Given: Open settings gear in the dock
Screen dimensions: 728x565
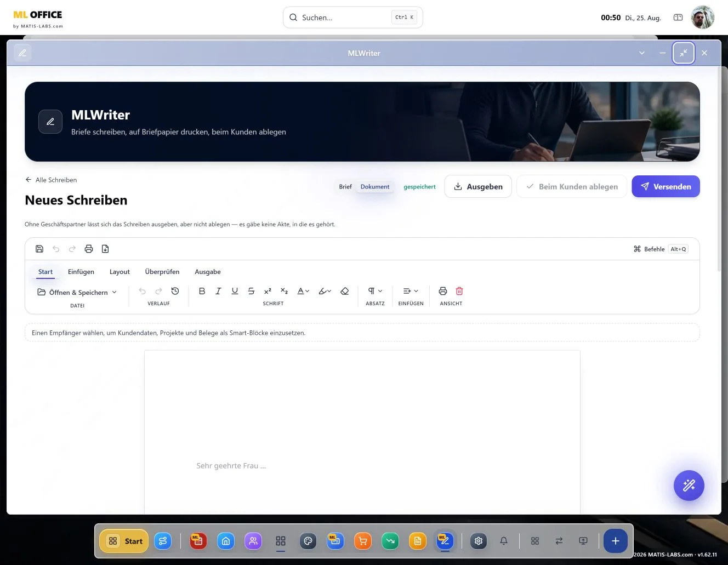Looking at the screenshot, I should click(x=479, y=541).
